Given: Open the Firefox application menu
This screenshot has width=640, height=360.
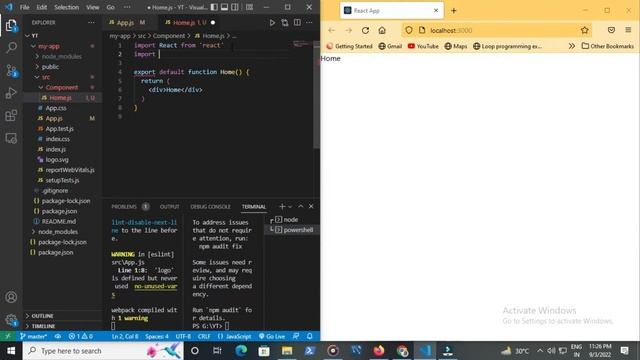Looking at the screenshot, I should pos(628,30).
